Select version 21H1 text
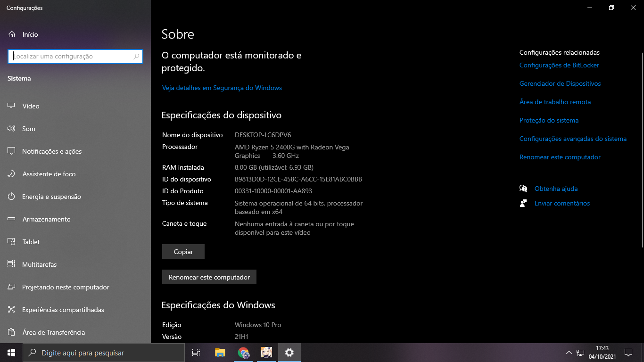This screenshot has width=644, height=362. click(241, 337)
